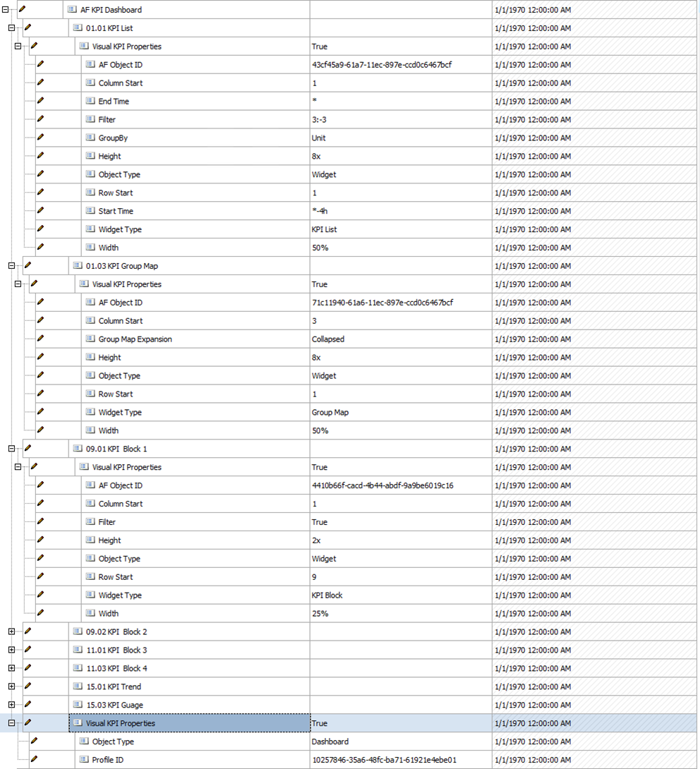Click pencil icon for 01.01 KPI List

click(28, 28)
